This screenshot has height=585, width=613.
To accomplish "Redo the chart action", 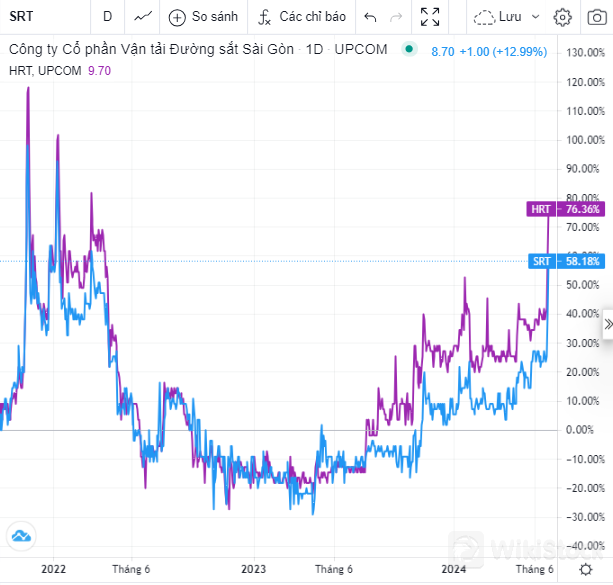I will (397, 17).
